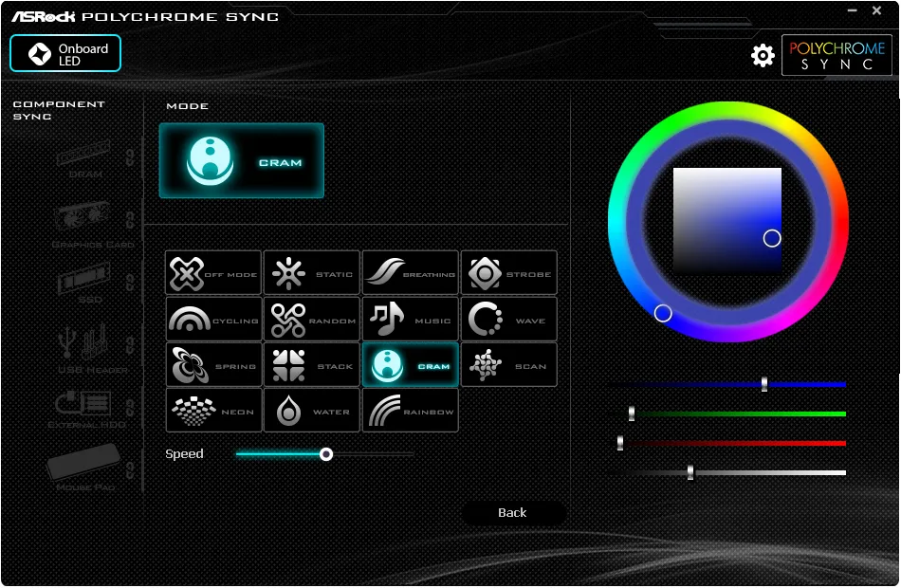Toggle the sync link for DRAM
This screenshot has height=588, width=901.
click(x=131, y=156)
